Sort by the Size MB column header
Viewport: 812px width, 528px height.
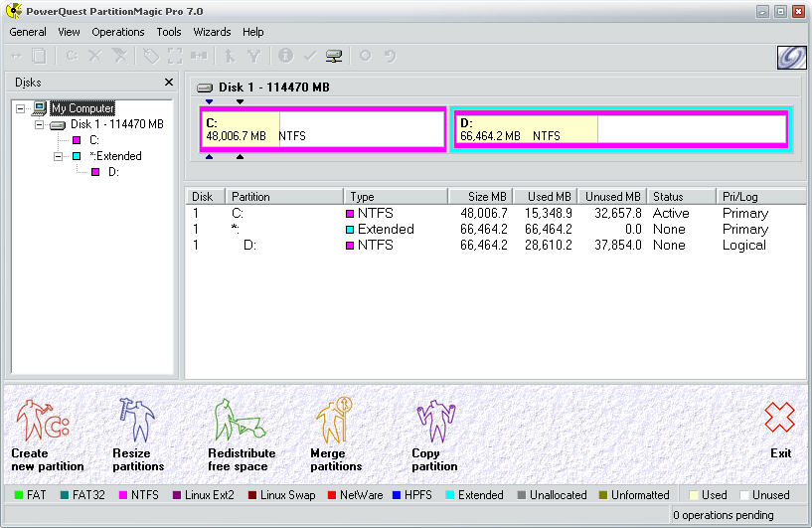481,197
